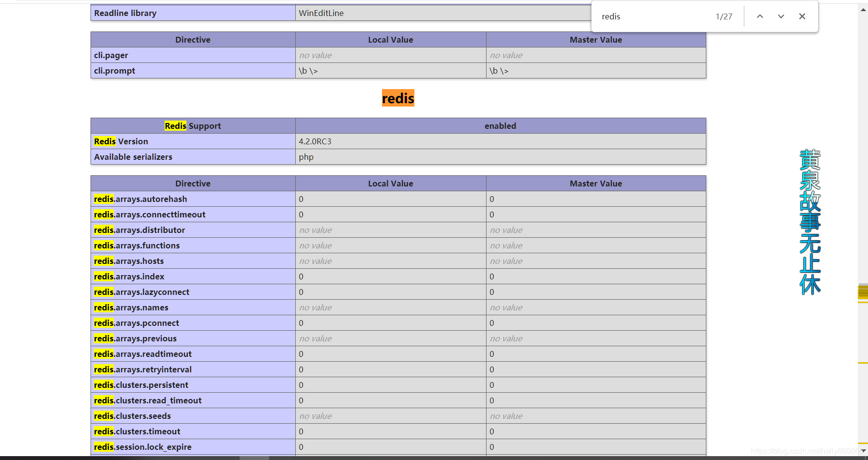Click redis.arrays.pconnect directive

(137, 323)
